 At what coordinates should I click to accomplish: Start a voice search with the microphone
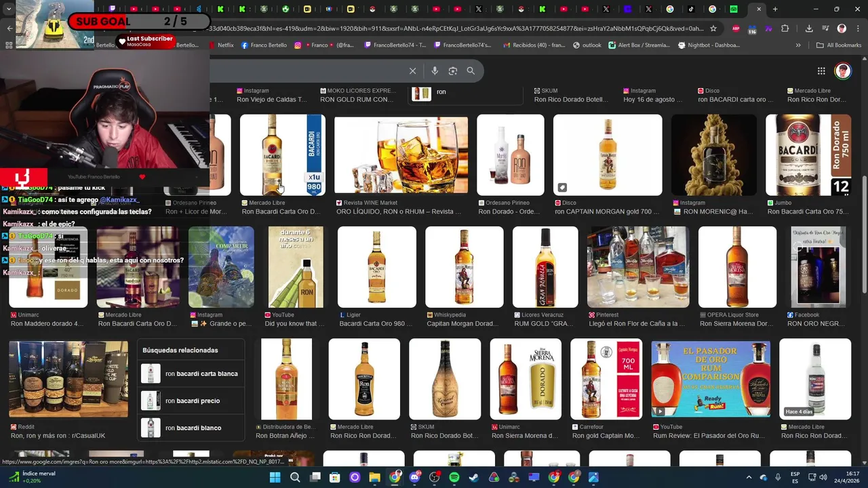[x=435, y=70]
